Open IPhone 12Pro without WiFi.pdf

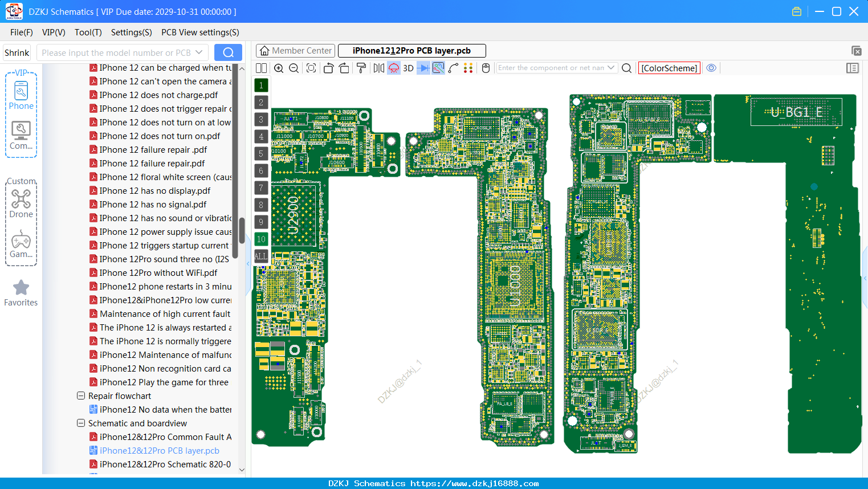158,272
